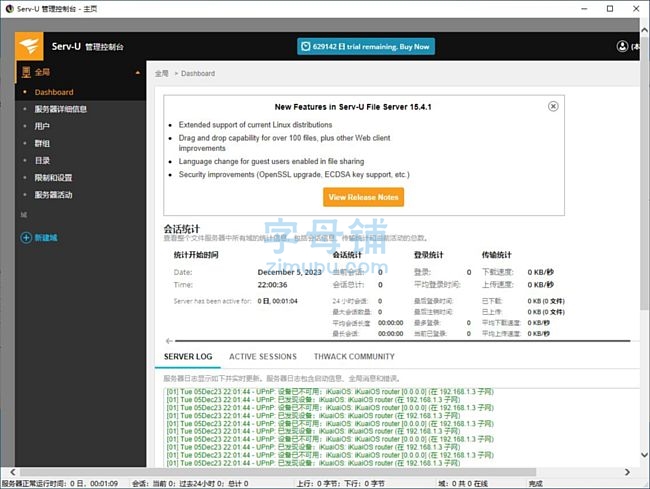This screenshot has height=489, width=650.
Task: Click the plus icon for new domain
Action: 26,237
